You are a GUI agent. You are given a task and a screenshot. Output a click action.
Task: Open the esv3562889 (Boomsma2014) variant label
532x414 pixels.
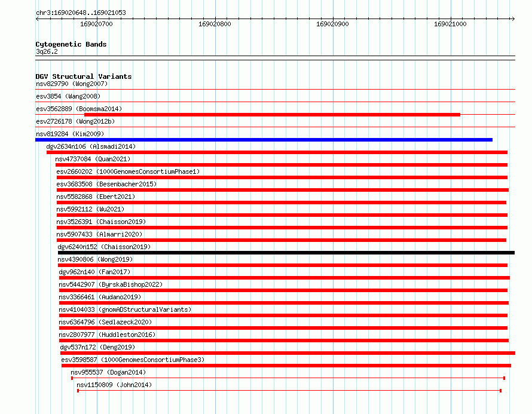pos(79,109)
